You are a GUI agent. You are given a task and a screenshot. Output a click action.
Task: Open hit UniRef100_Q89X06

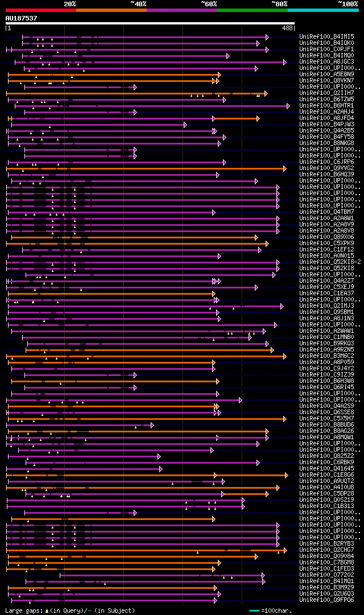click(326, 237)
